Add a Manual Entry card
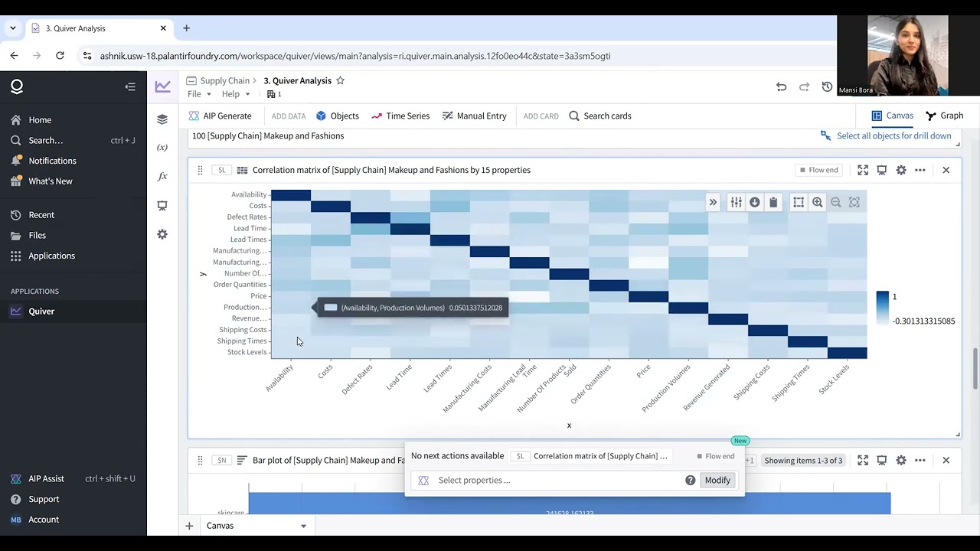 (474, 116)
